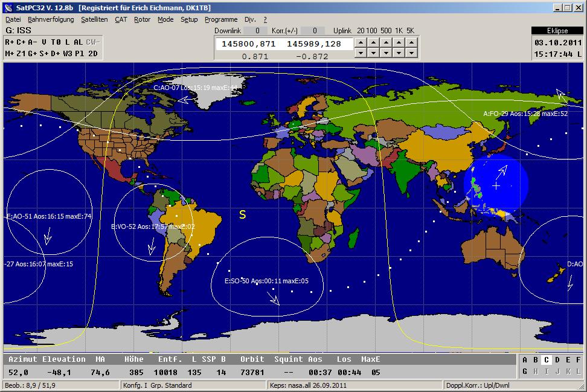
Task: Expand the Rotor menu
Action: tap(142, 19)
